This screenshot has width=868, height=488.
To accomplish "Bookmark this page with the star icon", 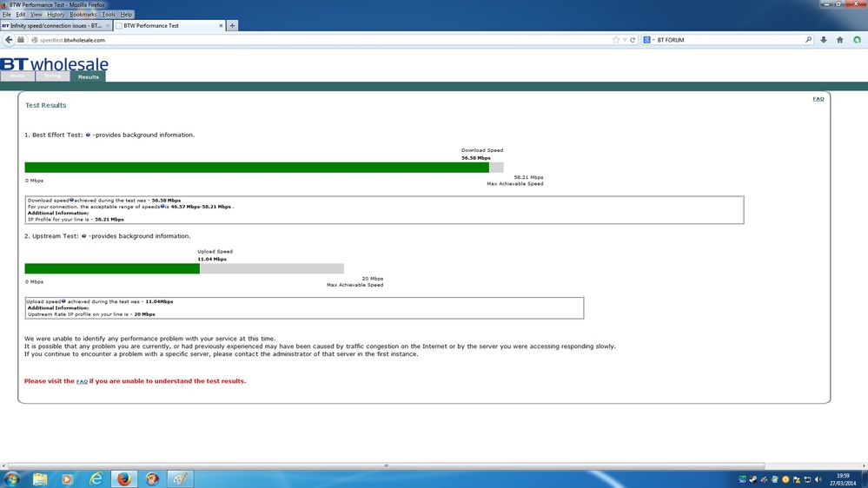I will (x=615, y=40).
